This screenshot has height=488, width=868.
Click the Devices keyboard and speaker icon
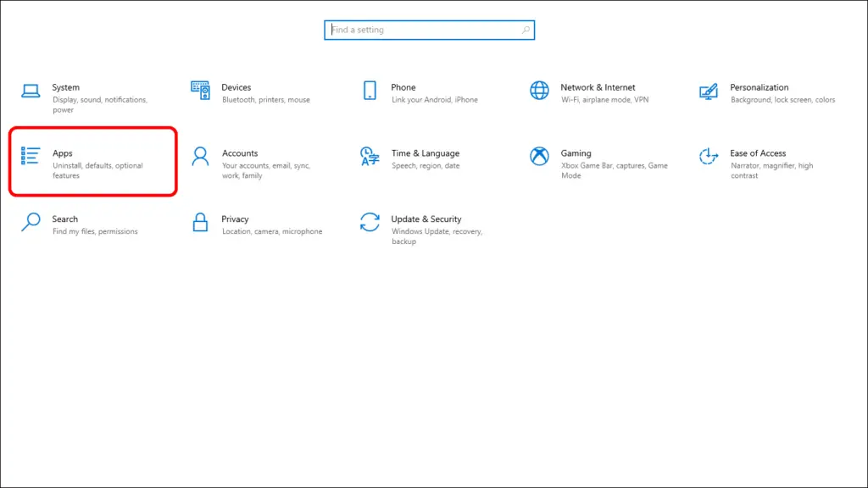tap(200, 90)
